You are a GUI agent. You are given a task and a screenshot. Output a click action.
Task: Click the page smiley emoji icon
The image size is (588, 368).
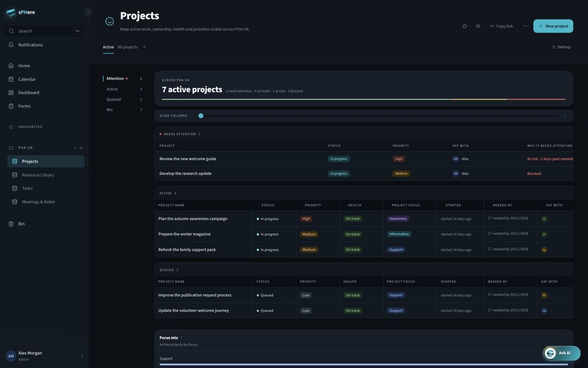click(x=110, y=21)
